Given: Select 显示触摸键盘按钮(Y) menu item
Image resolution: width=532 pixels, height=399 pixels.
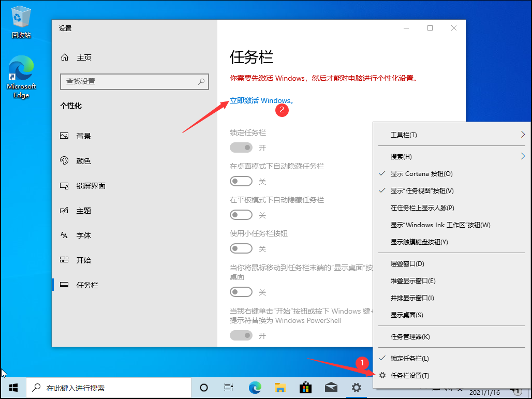Looking at the screenshot, I should point(452,242).
